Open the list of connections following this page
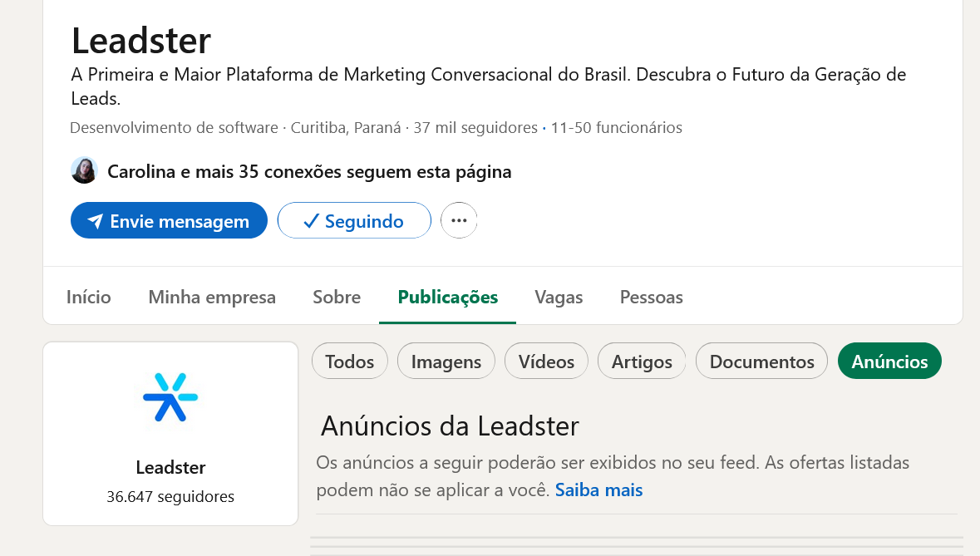 pyautogui.click(x=309, y=172)
